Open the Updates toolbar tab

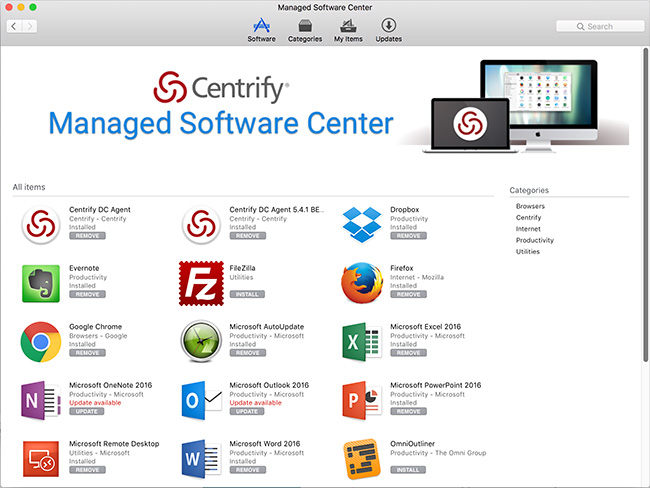[388, 30]
